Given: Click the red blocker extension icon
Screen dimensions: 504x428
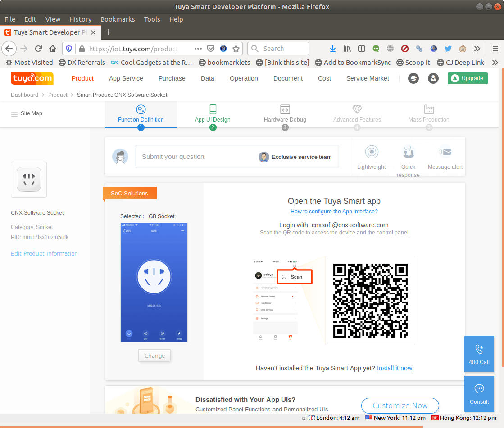Looking at the screenshot, I should (404, 49).
